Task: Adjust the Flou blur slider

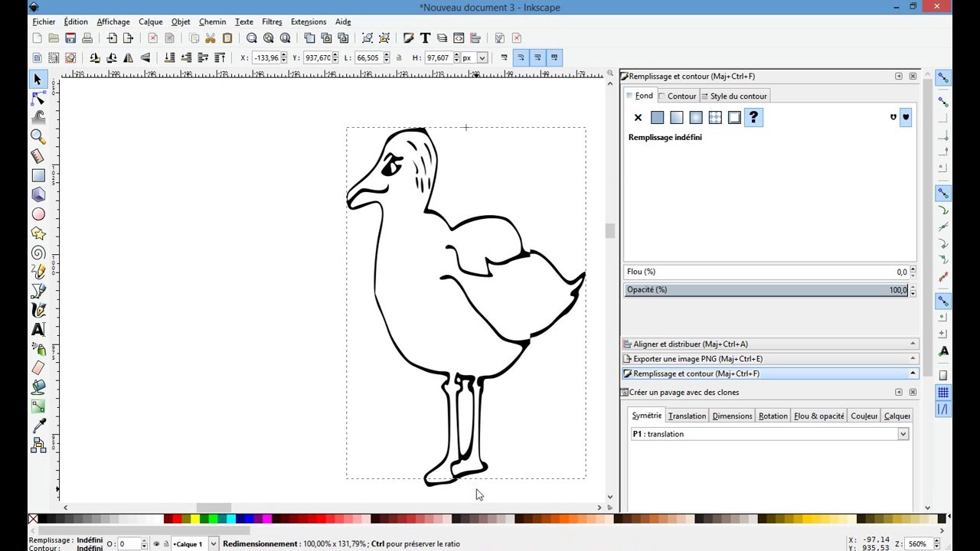Action: point(766,272)
